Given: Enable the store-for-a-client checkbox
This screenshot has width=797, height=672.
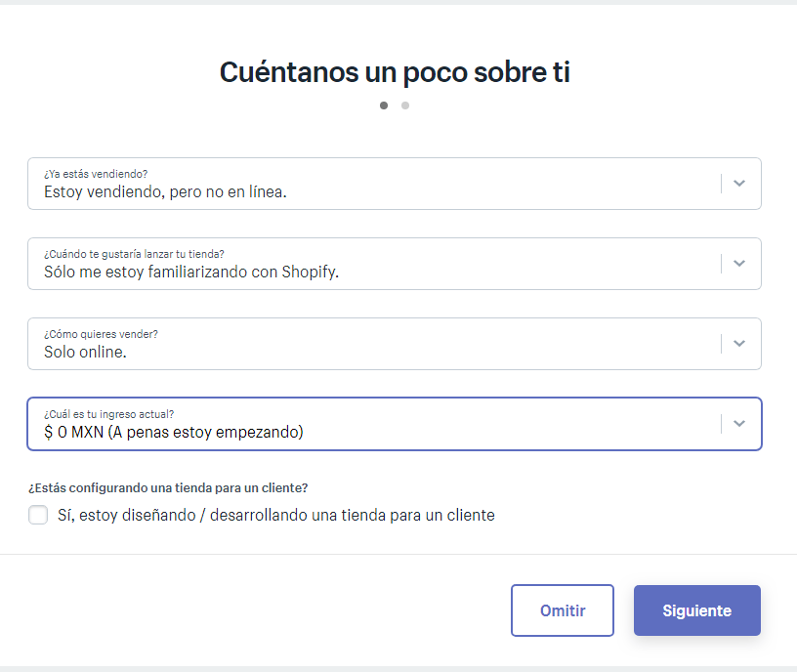Looking at the screenshot, I should (38, 515).
